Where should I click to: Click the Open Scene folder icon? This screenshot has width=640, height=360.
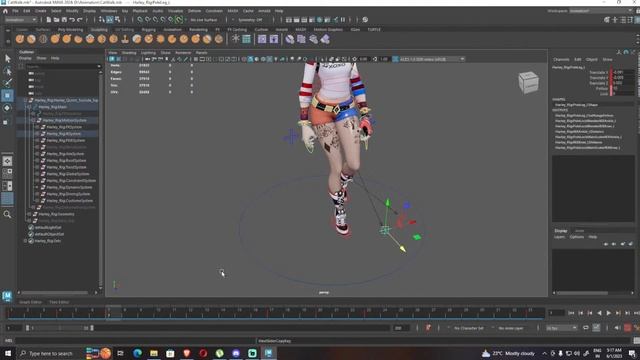[x=56, y=20]
